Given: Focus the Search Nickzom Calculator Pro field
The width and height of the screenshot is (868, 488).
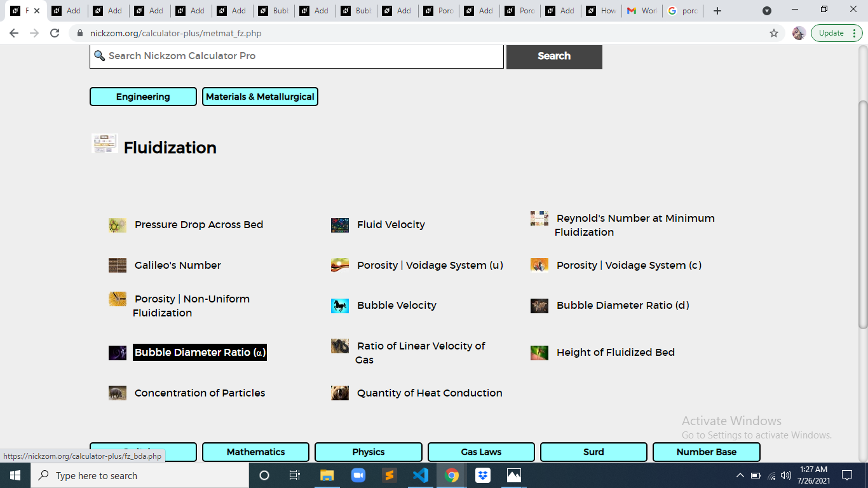Looking at the screenshot, I should (297, 56).
